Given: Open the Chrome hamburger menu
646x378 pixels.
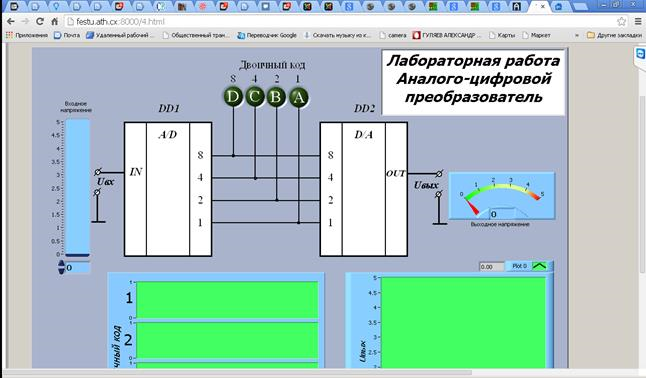Looking at the screenshot, I should coord(637,21).
